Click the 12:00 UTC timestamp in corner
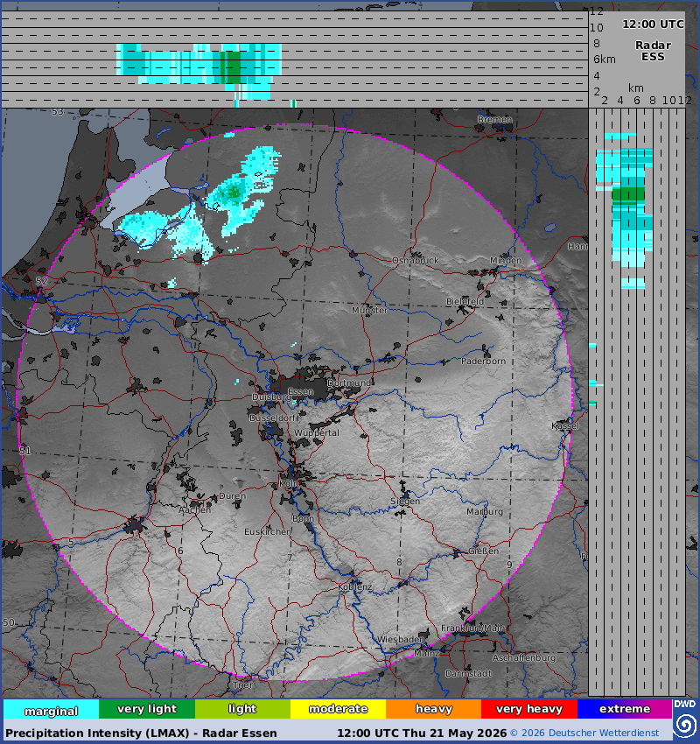 pyautogui.click(x=653, y=25)
